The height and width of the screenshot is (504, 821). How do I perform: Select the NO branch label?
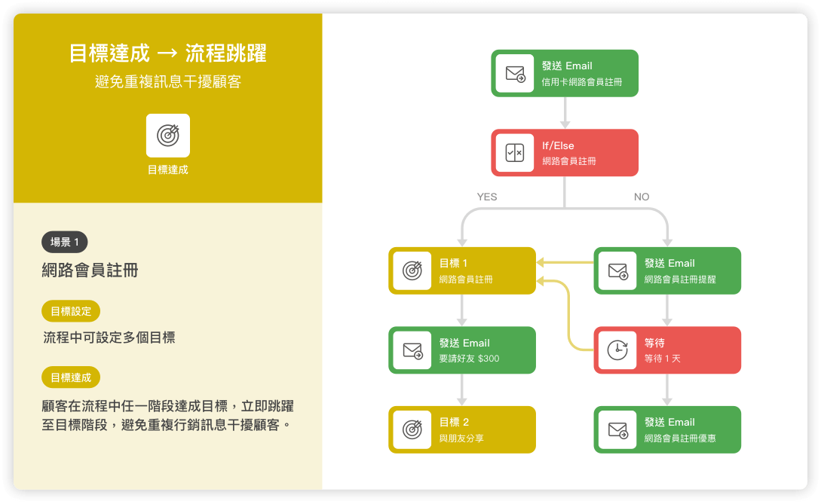point(642,197)
